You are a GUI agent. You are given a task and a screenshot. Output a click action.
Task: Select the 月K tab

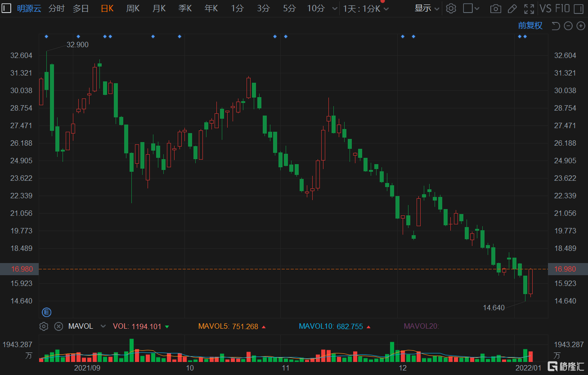(159, 9)
